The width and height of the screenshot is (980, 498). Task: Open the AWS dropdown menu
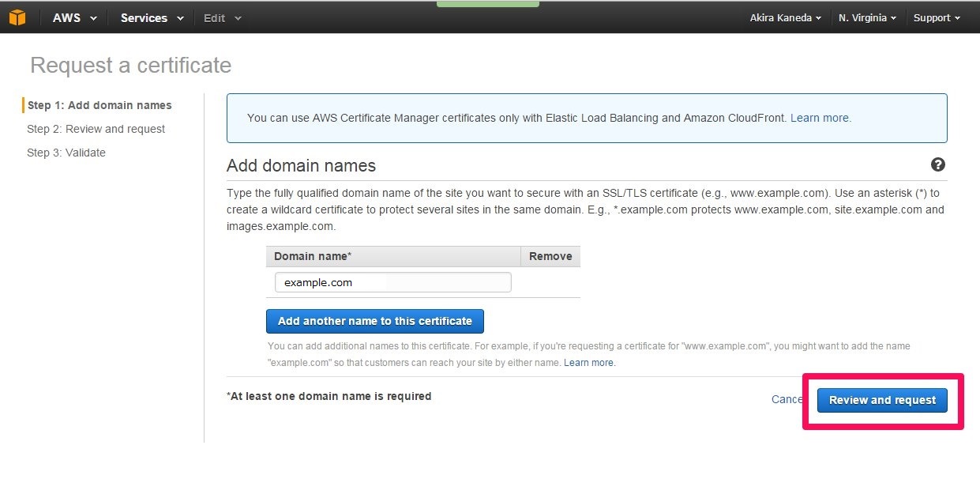pyautogui.click(x=74, y=17)
